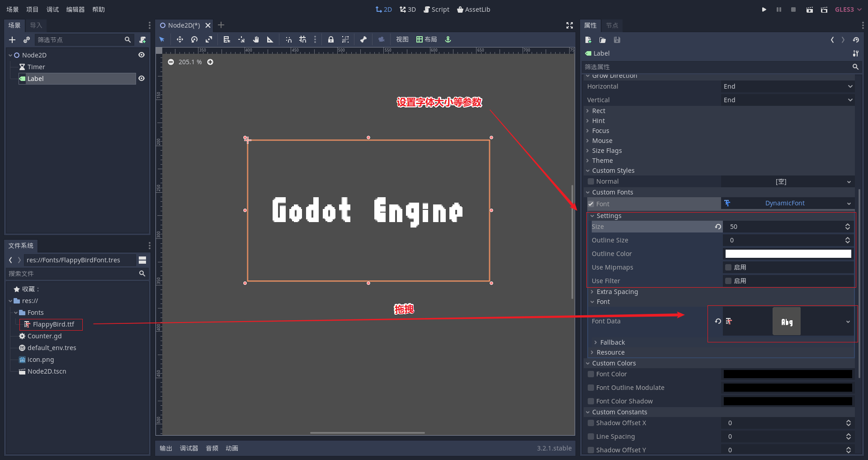The height and width of the screenshot is (460, 868).
Task: Select the Rotate tool
Action: tap(194, 39)
